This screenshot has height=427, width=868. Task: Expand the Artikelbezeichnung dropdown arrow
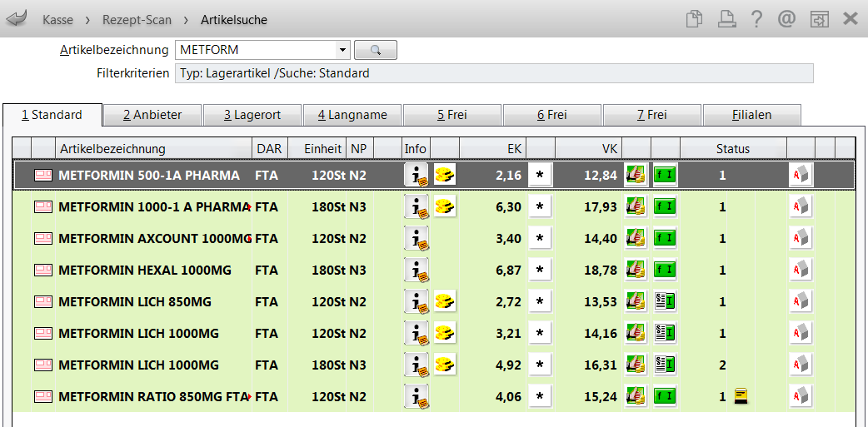pyautogui.click(x=342, y=50)
